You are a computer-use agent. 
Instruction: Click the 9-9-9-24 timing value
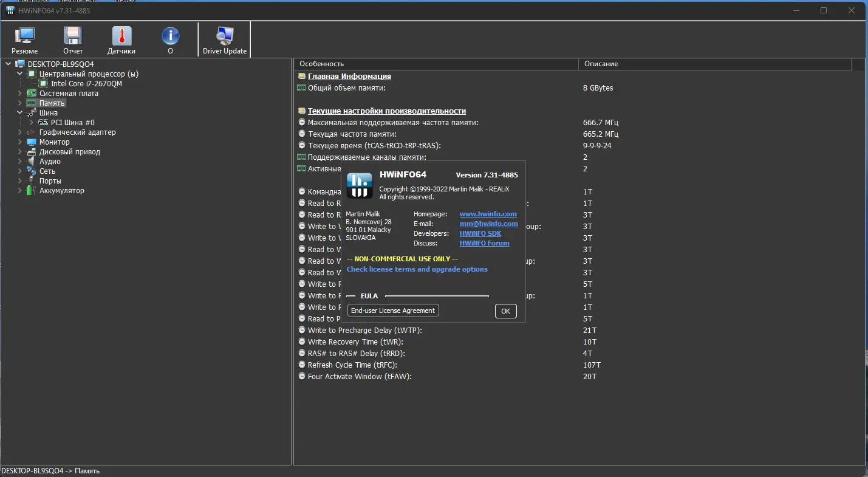point(597,146)
